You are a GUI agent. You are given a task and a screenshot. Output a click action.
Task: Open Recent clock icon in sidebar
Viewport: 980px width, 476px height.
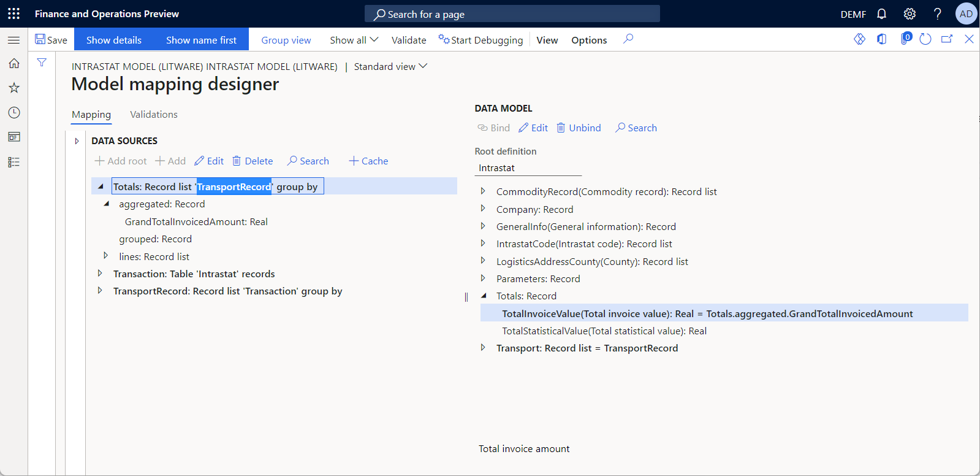pyautogui.click(x=13, y=112)
